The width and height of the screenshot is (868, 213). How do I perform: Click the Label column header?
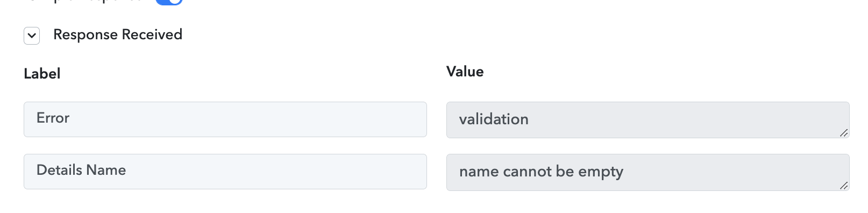click(x=42, y=74)
